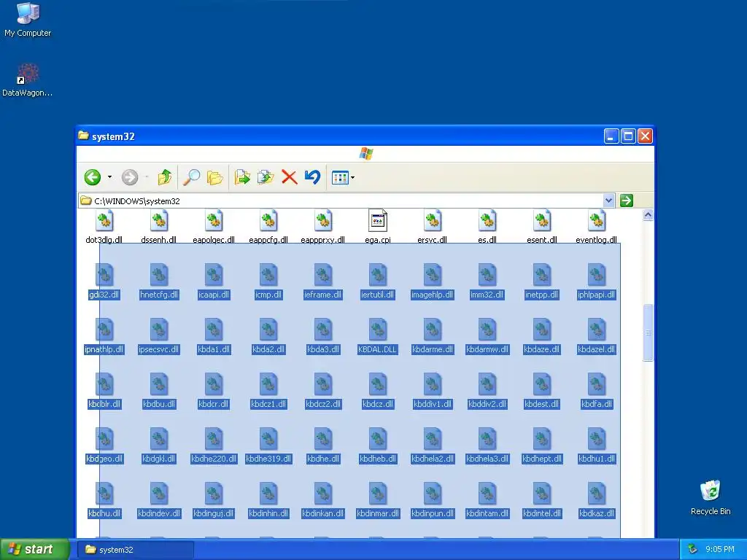
Task: Select the kbdkaz.dll file
Action: pyautogui.click(x=597, y=501)
